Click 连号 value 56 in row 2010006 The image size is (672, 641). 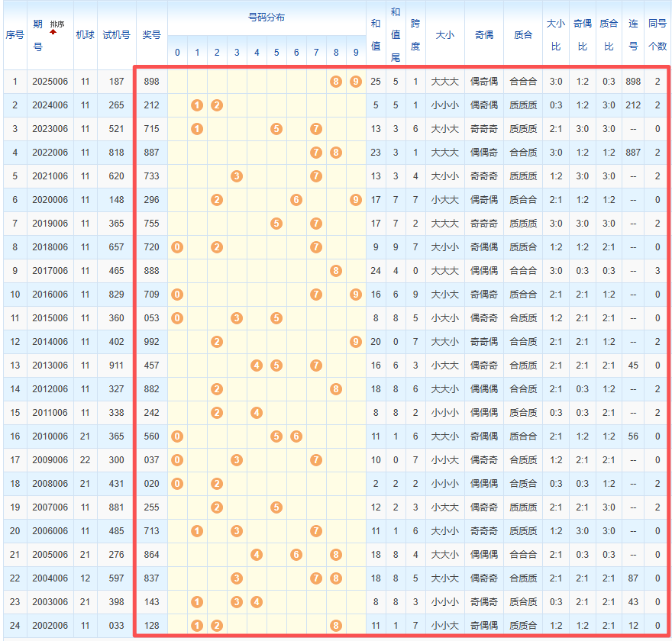[633, 436]
